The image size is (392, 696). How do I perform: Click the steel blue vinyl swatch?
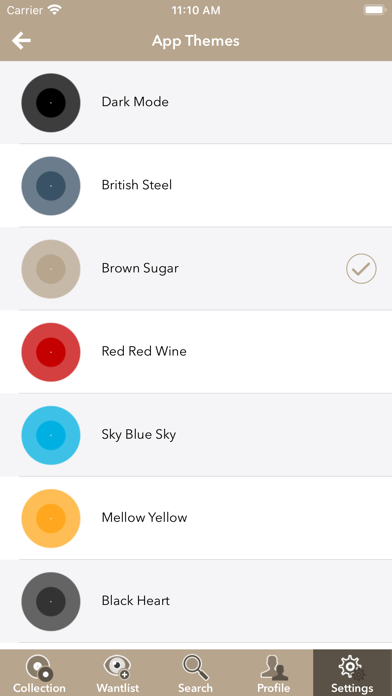click(51, 186)
